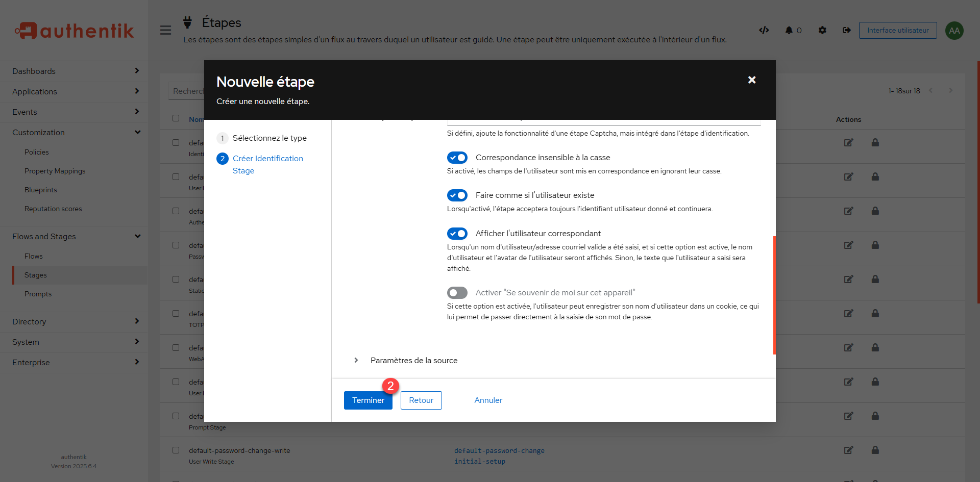Viewport: 980px width, 482px height.
Task: Open Prompts in the sidebar
Action: pyautogui.click(x=38, y=294)
